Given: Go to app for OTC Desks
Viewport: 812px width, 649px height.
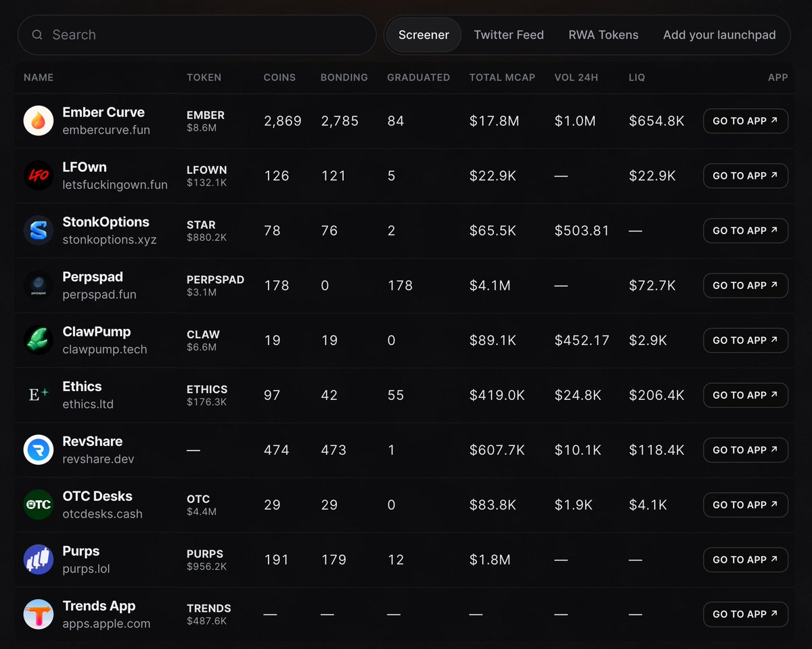Looking at the screenshot, I should (x=746, y=505).
